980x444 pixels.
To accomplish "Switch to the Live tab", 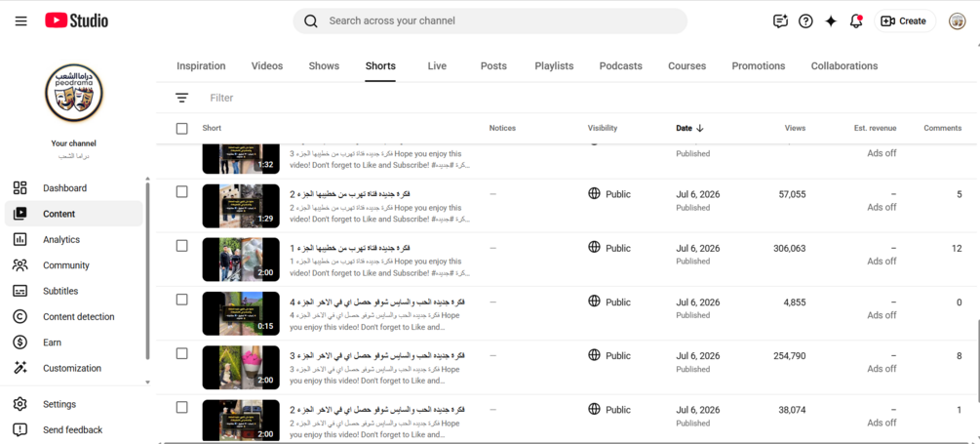I will 437,65.
